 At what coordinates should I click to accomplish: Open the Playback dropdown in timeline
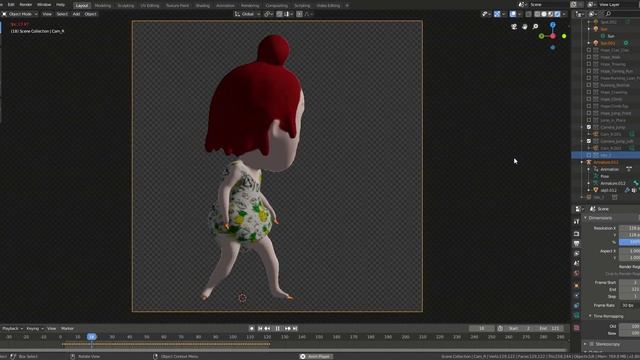pos(12,329)
